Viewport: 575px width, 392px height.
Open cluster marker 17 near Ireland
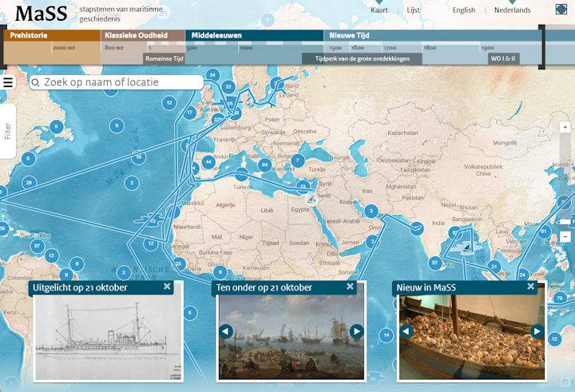click(x=190, y=113)
